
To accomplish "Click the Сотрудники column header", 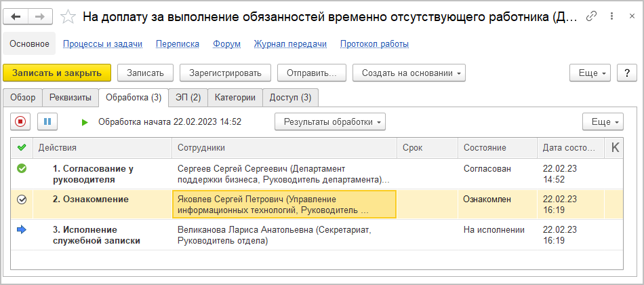I will (285, 147).
